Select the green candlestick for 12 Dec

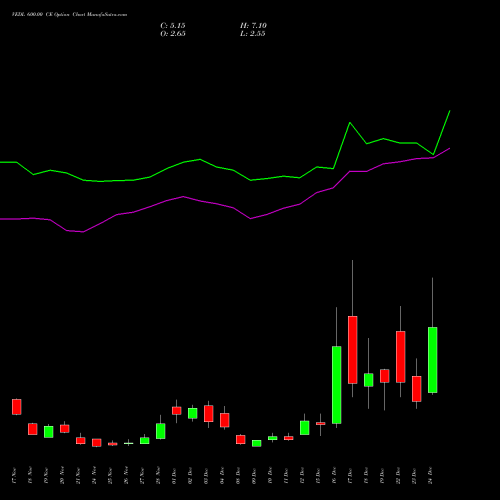305,428
